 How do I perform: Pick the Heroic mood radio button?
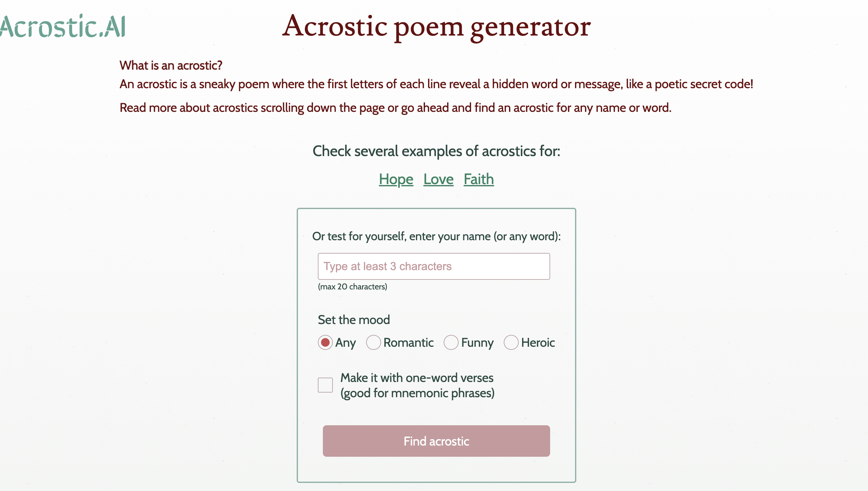pyautogui.click(x=511, y=343)
